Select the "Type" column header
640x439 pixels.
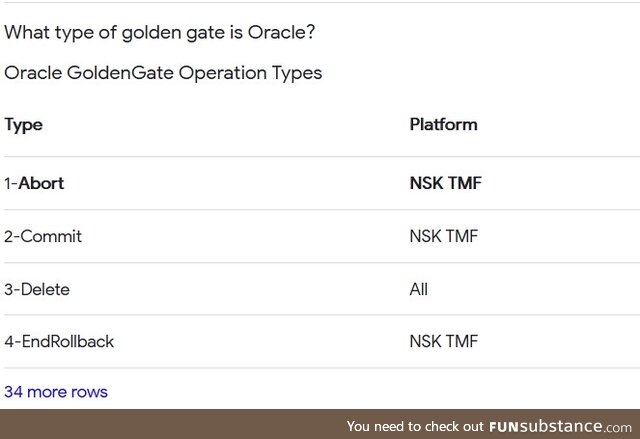coord(23,125)
